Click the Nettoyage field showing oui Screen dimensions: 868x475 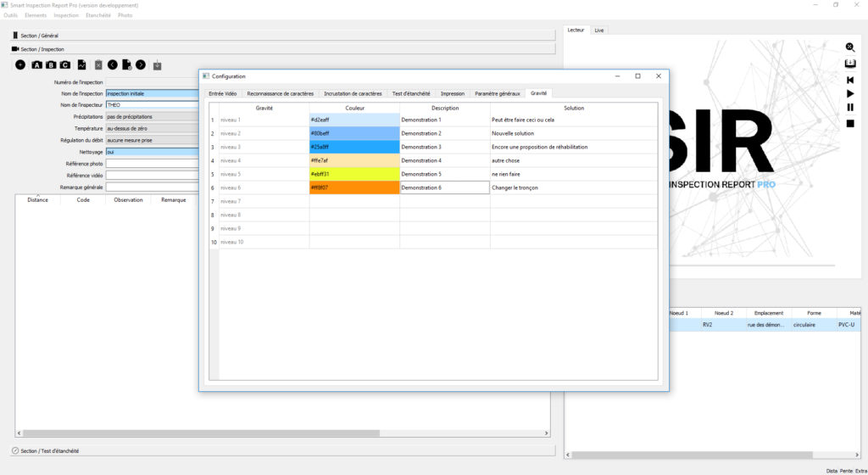(x=153, y=152)
